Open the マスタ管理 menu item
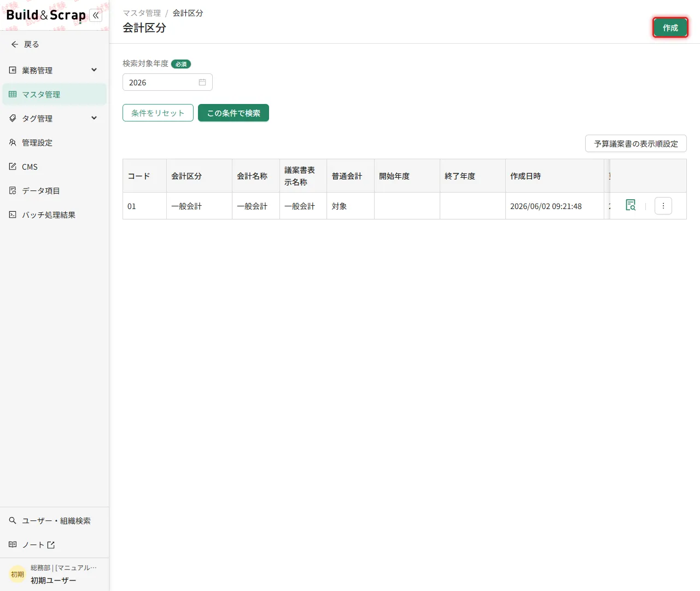The height and width of the screenshot is (591, 700). click(x=55, y=94)
